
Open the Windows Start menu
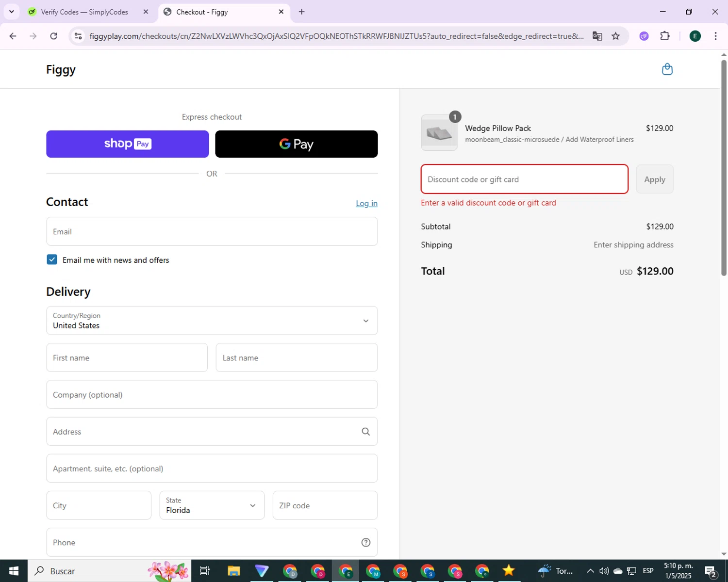click(x=14, y=571)
